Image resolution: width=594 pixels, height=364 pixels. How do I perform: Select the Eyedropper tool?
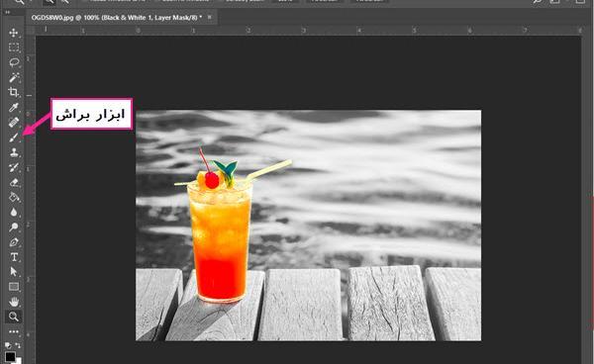14,108
